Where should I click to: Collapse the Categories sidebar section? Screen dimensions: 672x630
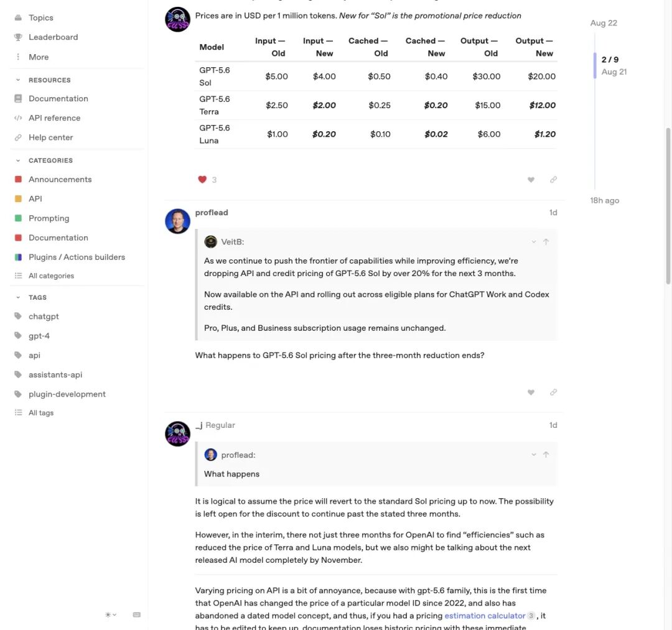click(18, 160)
